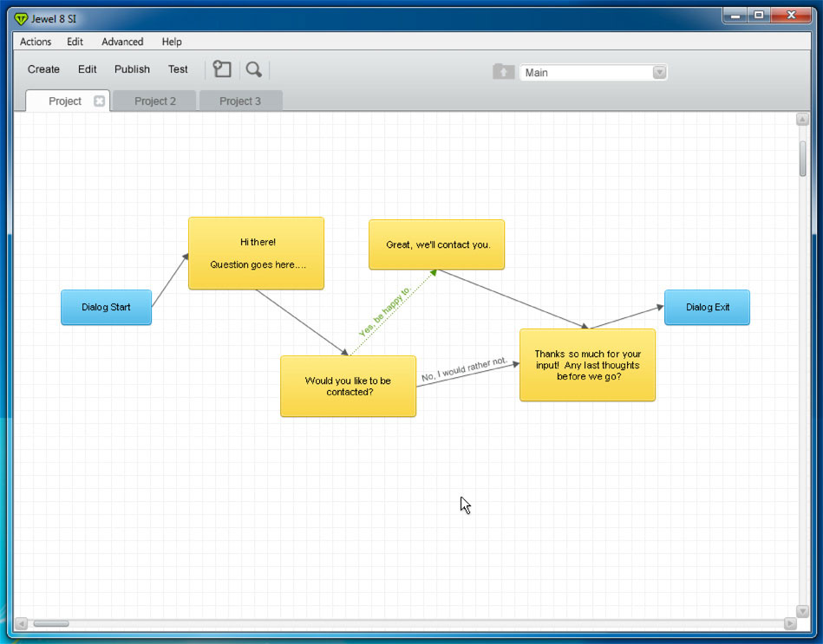823x644 pixels.
Task: Select the 'Would you like to be contacted?' node
Action: point(348,387)
